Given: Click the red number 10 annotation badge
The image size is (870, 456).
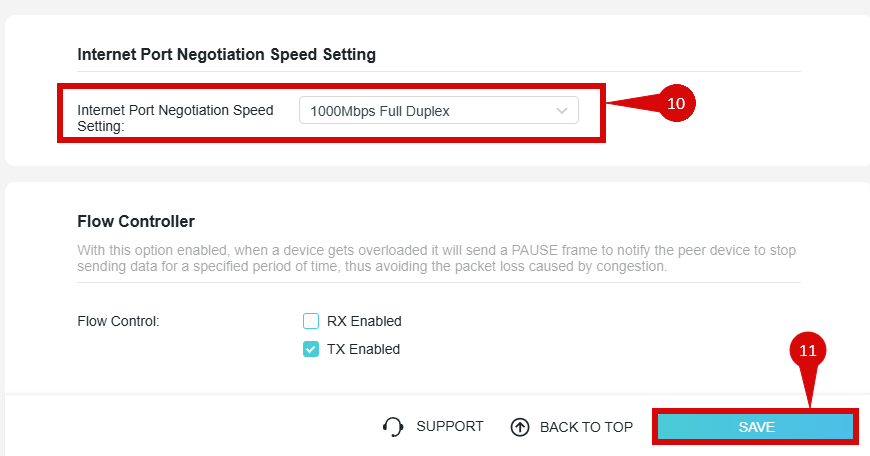Looking at the screenshot, I should (x=676, y=103).
